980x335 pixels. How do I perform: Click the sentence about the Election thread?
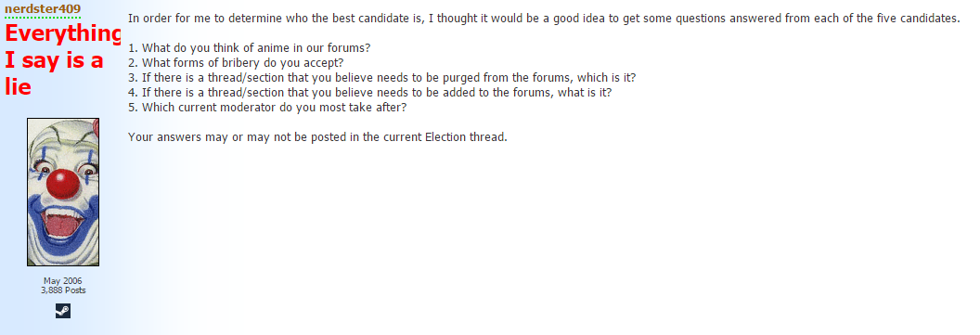[x=317, y=136]
